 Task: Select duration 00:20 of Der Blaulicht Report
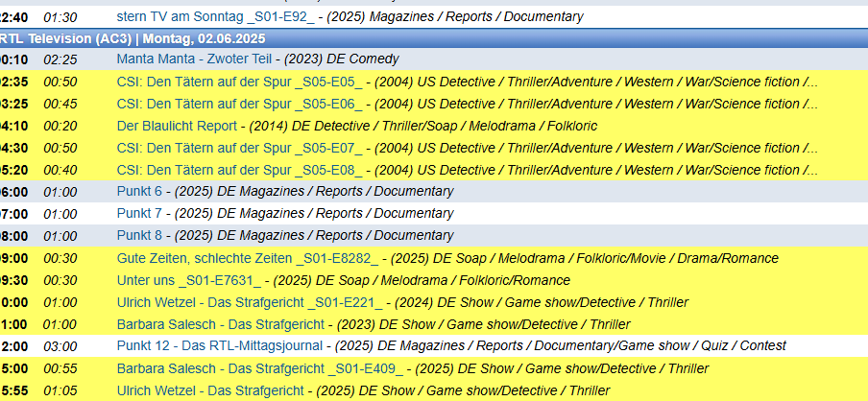click(x=60, y=126)
